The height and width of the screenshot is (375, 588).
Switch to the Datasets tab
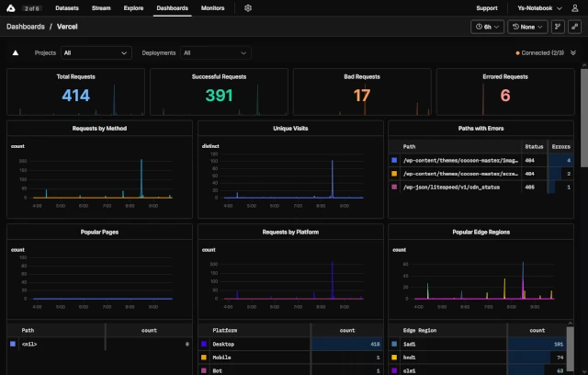(65, 7)
